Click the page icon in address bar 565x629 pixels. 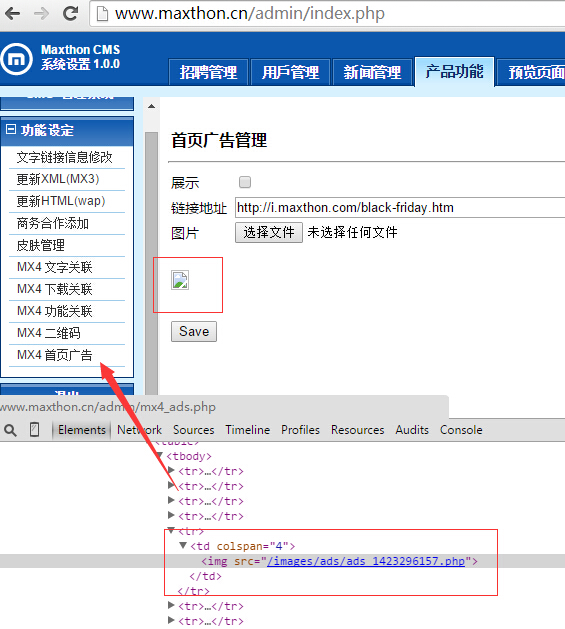[102, 14]
